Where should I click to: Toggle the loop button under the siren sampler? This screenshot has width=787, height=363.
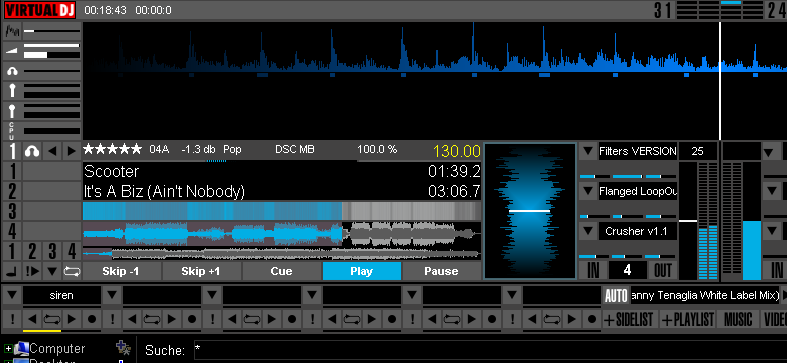click(52, 319)
